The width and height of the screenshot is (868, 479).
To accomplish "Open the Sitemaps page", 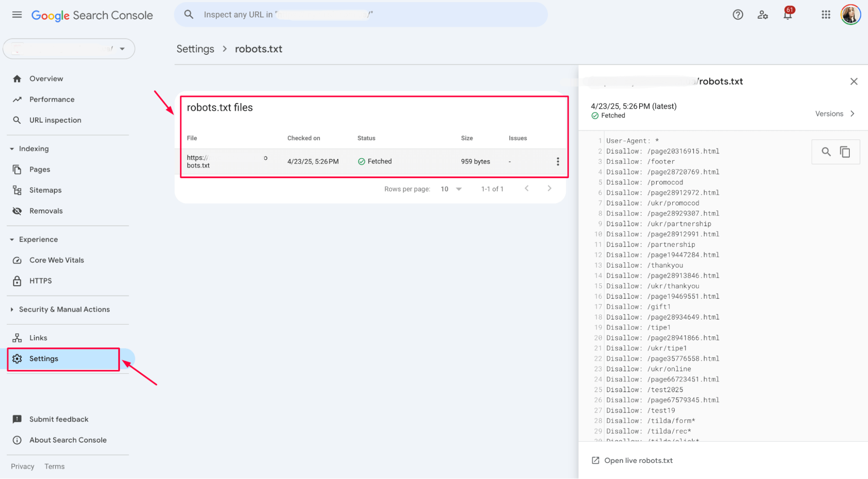I will coord(45,190).
